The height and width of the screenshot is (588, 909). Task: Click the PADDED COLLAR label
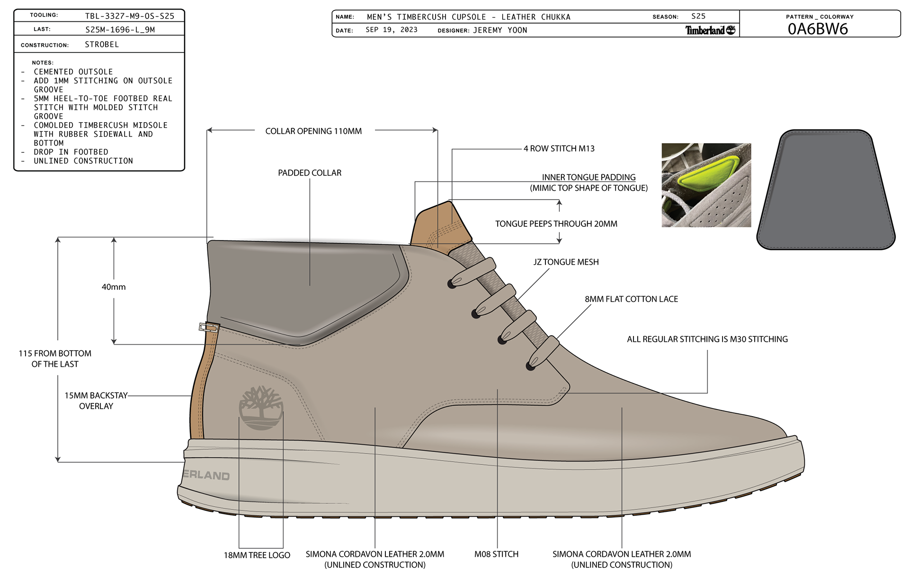pyautogui.click(x=310, y=173)
